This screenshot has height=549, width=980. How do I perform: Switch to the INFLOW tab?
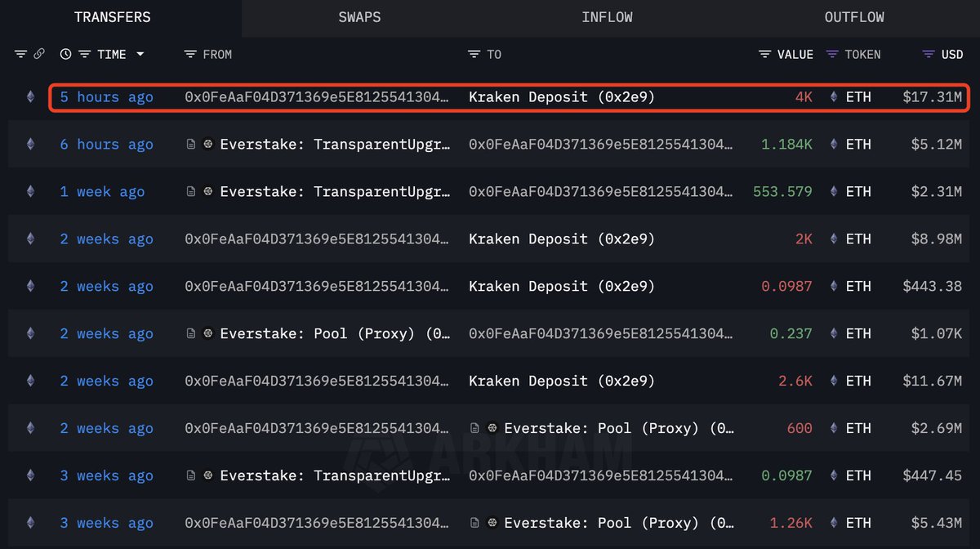coord(607,17)
